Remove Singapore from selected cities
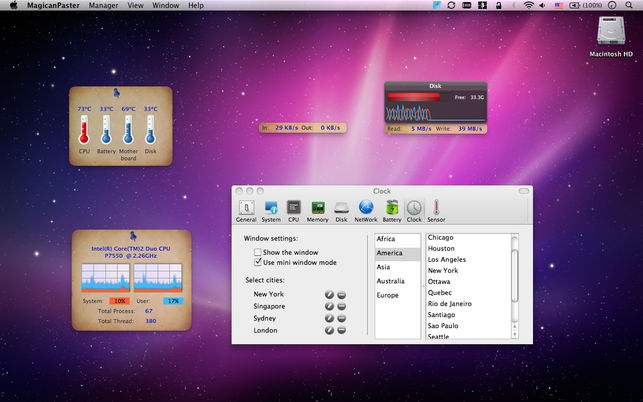 click(342, 306)
